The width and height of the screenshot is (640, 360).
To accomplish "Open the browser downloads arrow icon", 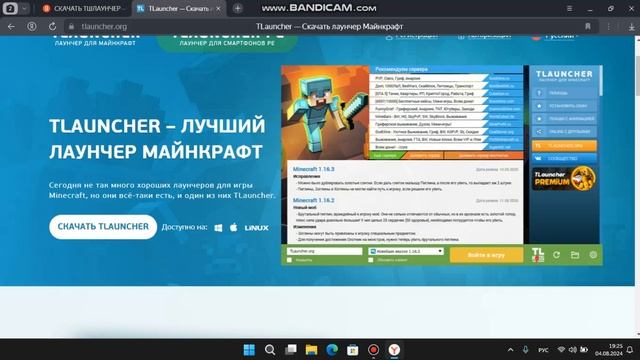I will point(631,27).
